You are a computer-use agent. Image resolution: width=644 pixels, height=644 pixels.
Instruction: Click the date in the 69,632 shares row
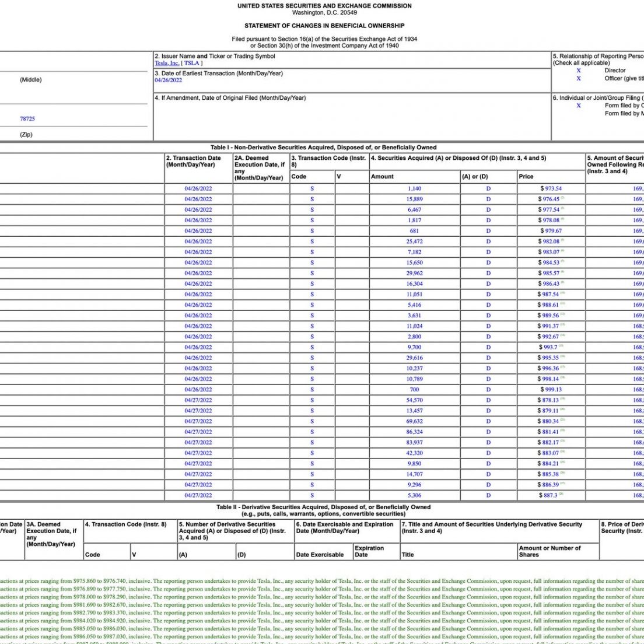click(198, 421)
